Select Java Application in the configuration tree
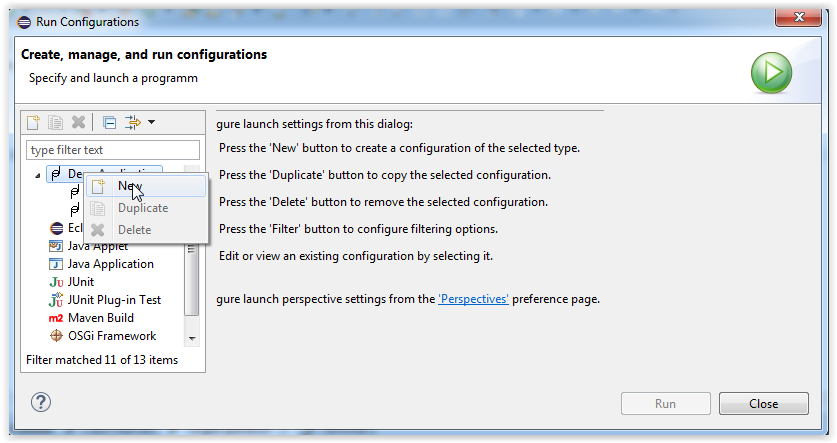 110,264
